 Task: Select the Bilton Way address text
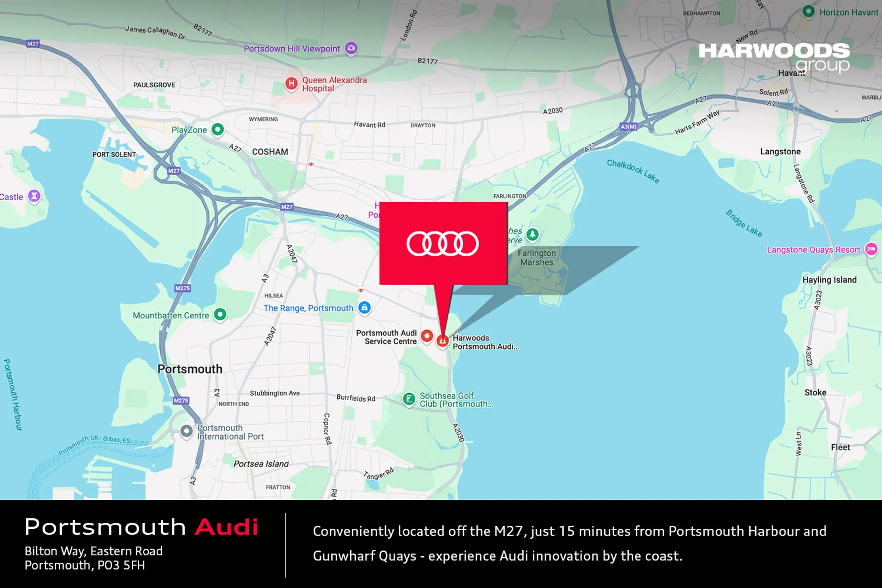pyautogui.click(x=94, y=551)
